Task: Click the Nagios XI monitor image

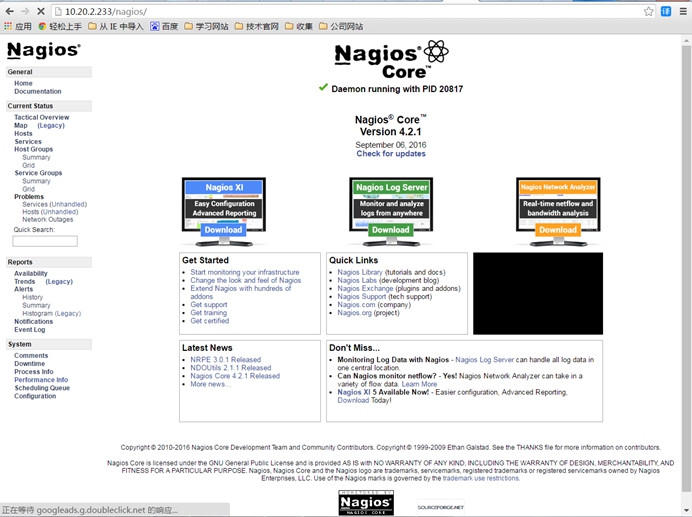Action: [224, 211]
